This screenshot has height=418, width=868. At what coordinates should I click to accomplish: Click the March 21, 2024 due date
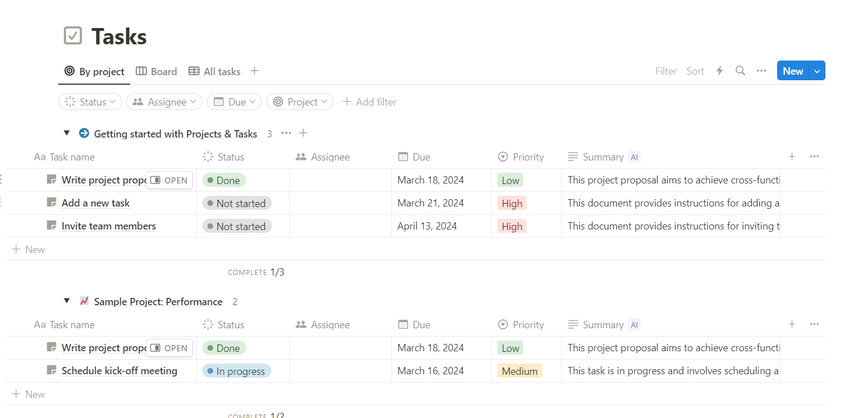point(431,203)
